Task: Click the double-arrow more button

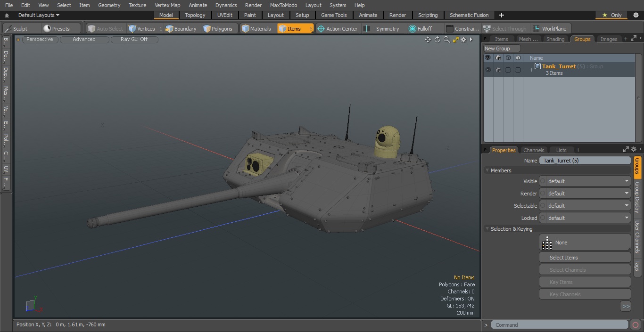Action: pyautogui.click(x=626, y=307)
